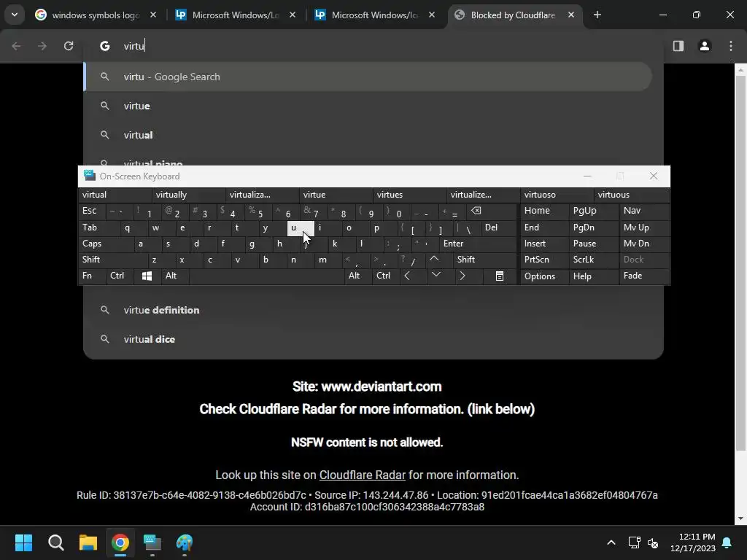747x560 pixels.
Task: Insert predicted word 'virtues'
Action: point(410,195)
